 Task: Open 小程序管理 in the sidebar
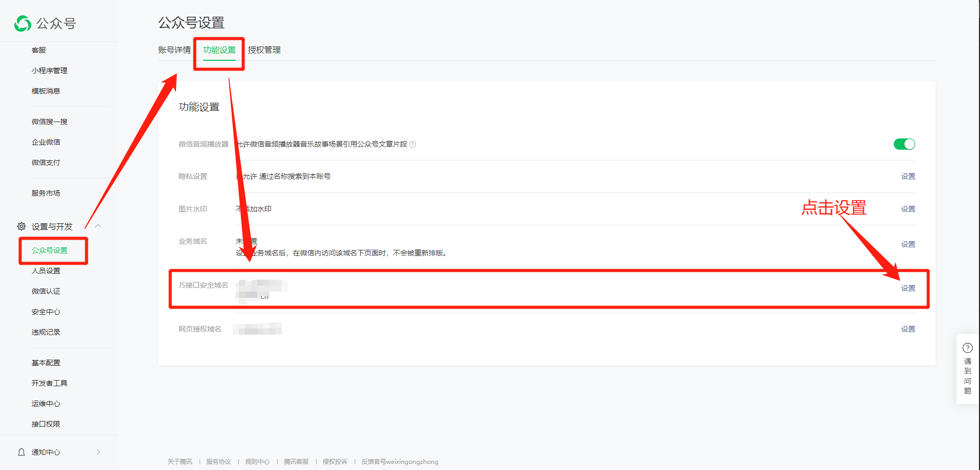[x=50, y=70]
